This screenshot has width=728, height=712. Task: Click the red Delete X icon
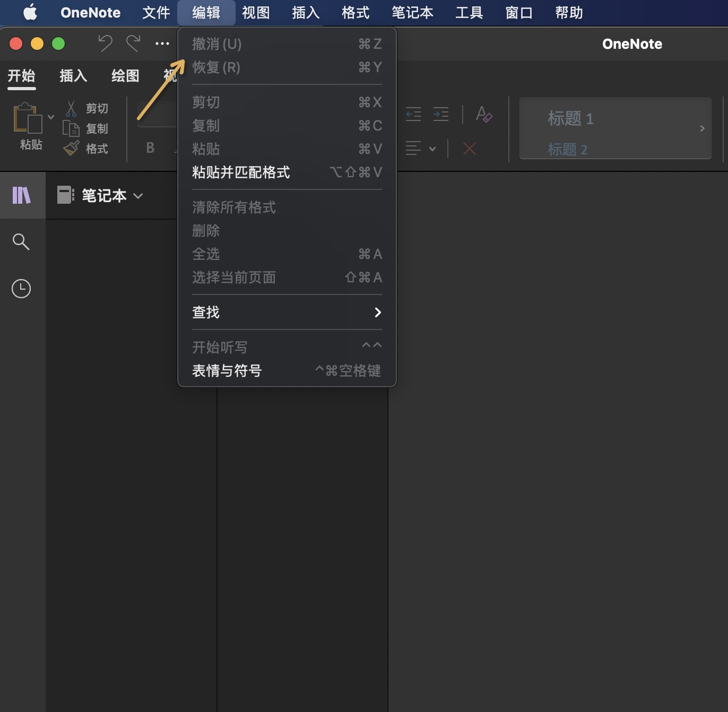(470, 149)
